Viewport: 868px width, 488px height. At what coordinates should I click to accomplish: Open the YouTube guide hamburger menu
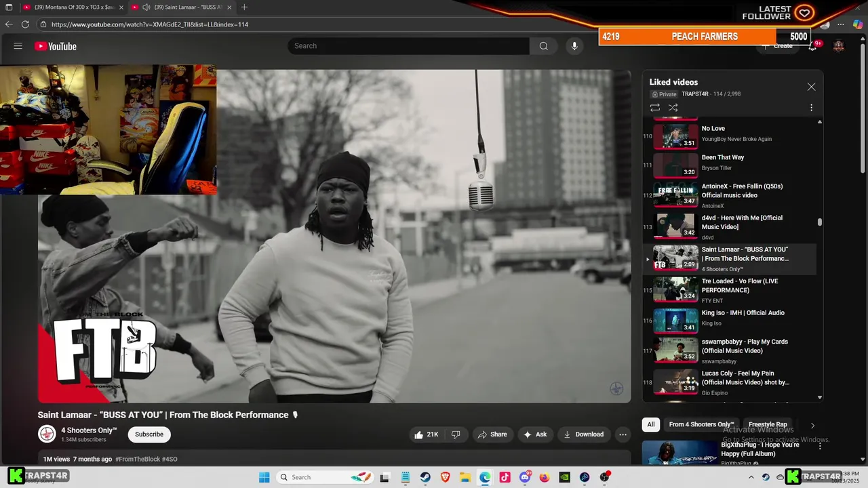18,46
